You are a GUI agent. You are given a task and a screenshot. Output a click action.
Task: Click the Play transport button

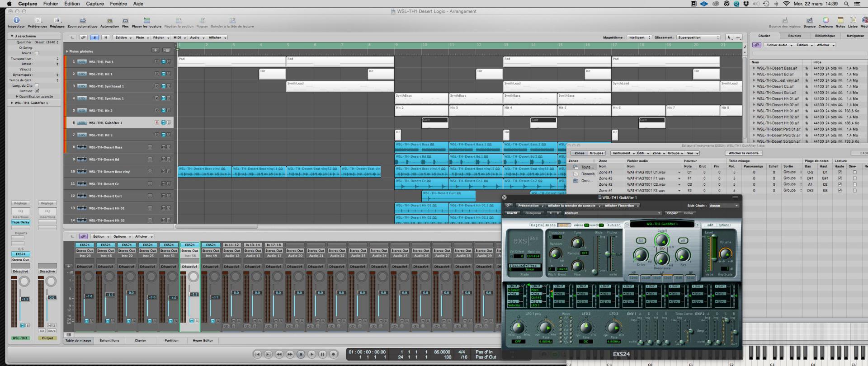[x=311, y=354]
